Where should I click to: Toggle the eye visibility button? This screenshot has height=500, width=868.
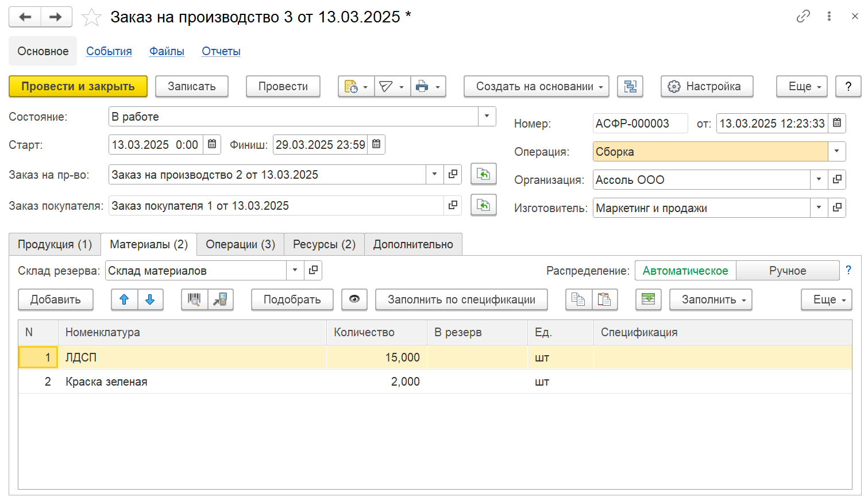(354, 299)
